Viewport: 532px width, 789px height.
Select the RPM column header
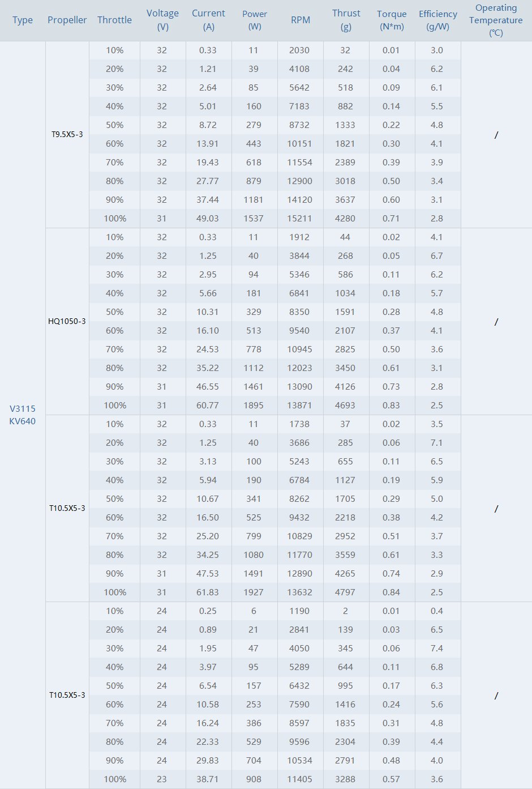tap(301, 20)
